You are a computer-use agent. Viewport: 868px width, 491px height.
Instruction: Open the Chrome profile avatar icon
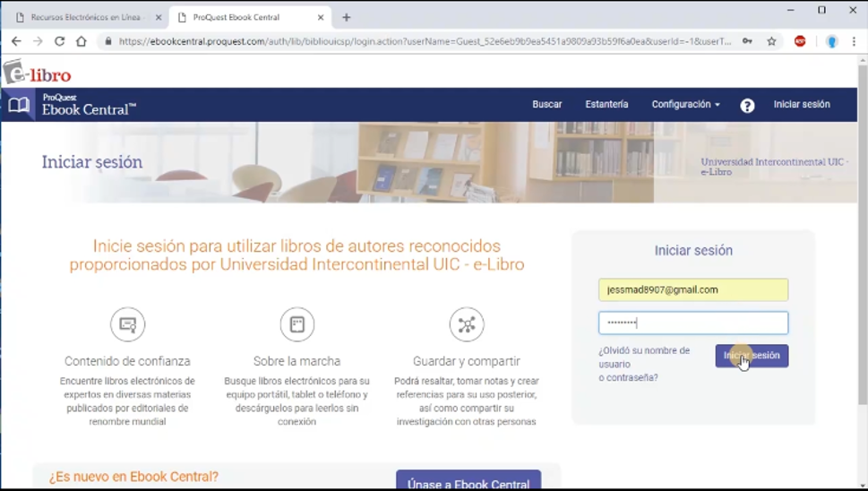pos(831,41)
